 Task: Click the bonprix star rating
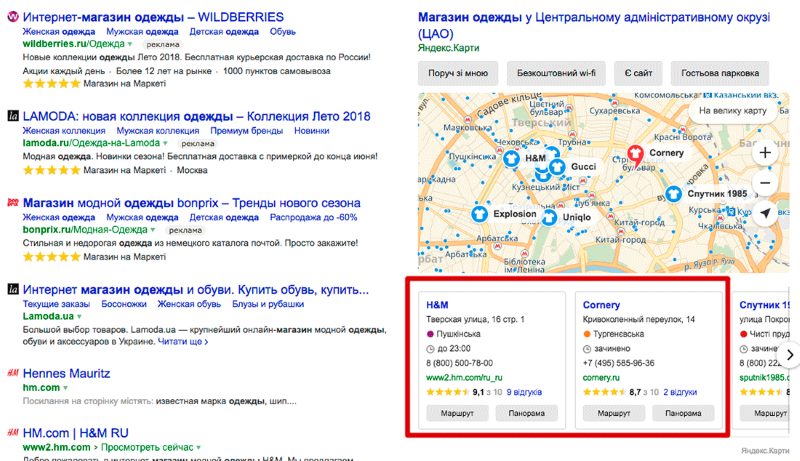52,257
